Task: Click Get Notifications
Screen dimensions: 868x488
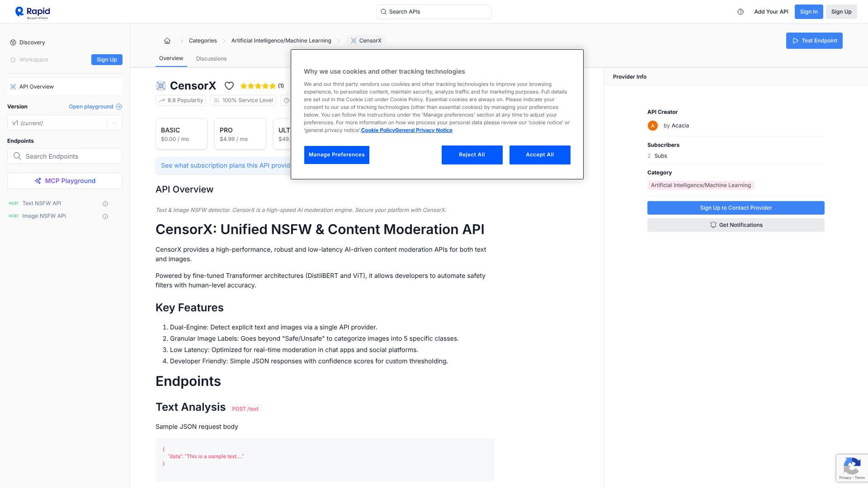Action: [736, 225]
